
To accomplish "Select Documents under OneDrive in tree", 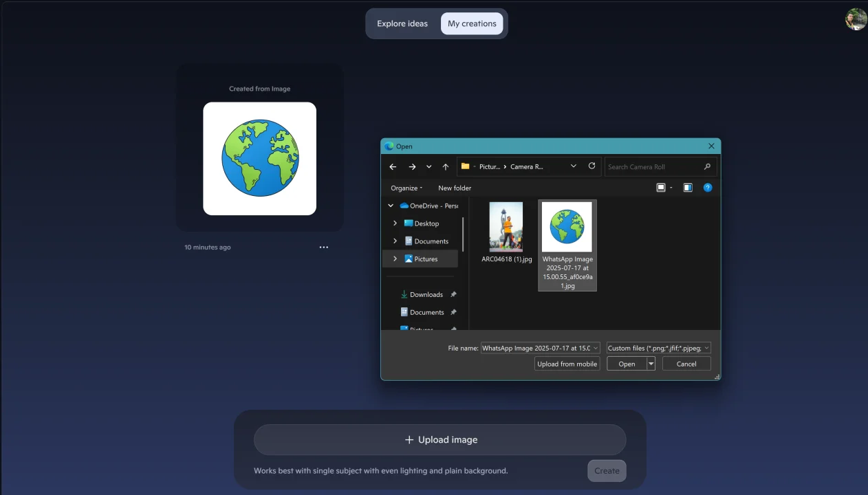I will point(426,241).
